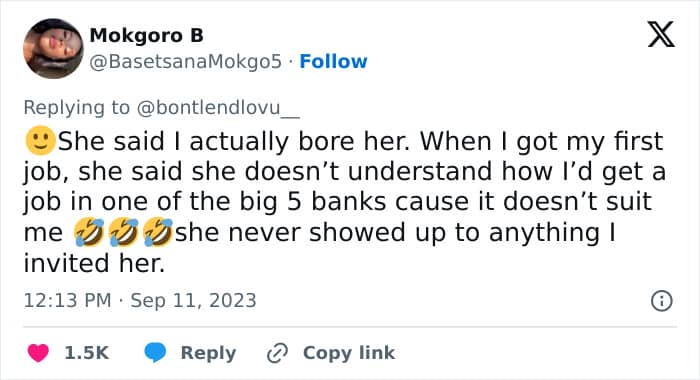Click the 1.5K likes count
Screen dimensions: 700x380
tap(87, 353)
